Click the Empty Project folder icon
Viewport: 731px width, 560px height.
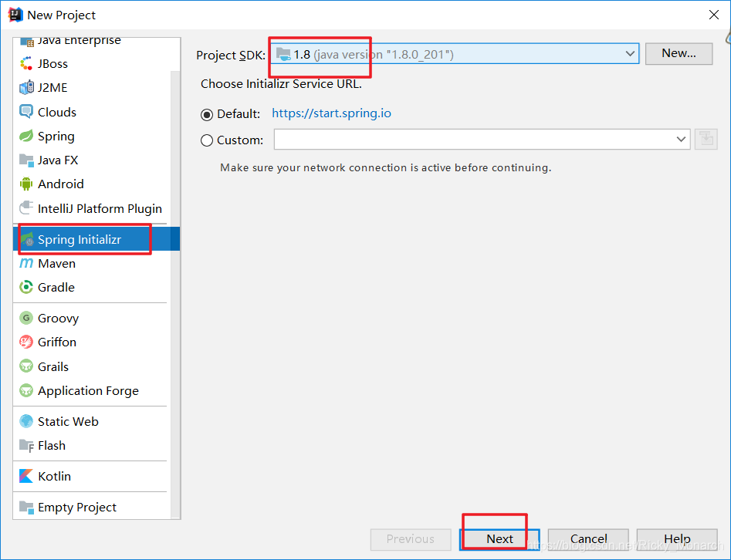pos(26,507)
